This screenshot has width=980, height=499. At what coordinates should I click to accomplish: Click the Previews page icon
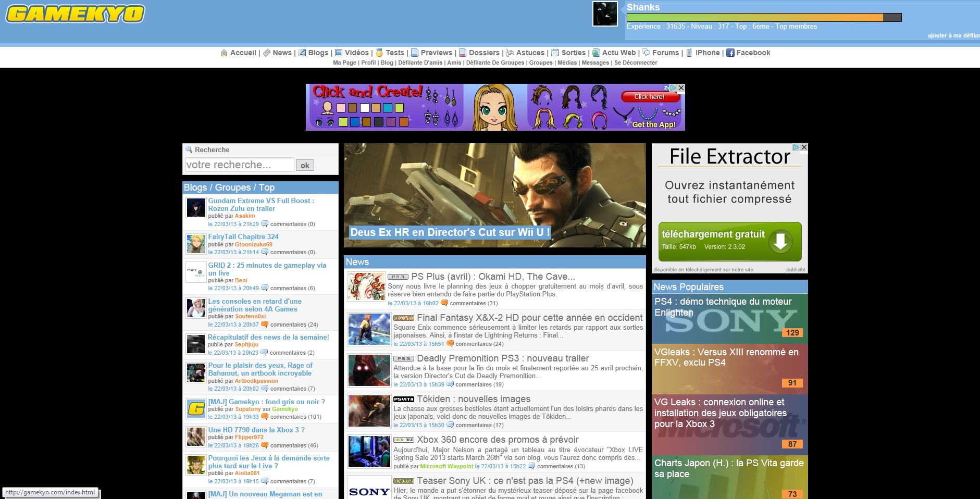pyautogui.click(x=415, y=53)
